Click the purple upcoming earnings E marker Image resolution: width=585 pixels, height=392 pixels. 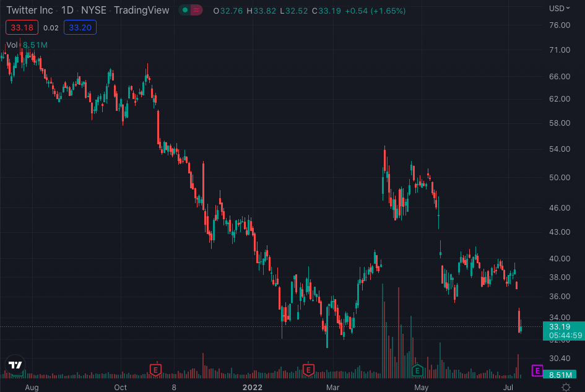pyautogui.click(x=537, y=371)
